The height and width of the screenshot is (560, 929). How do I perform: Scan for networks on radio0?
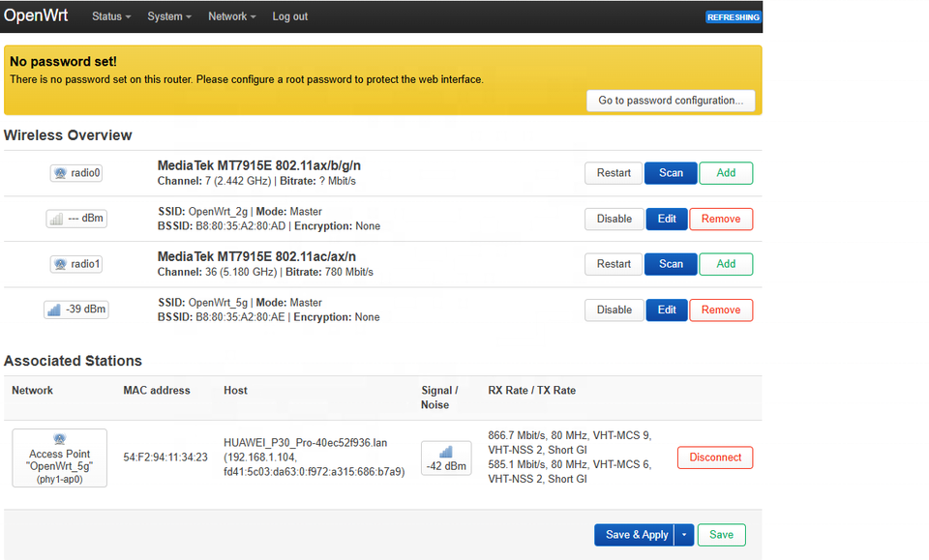[671, 173]
